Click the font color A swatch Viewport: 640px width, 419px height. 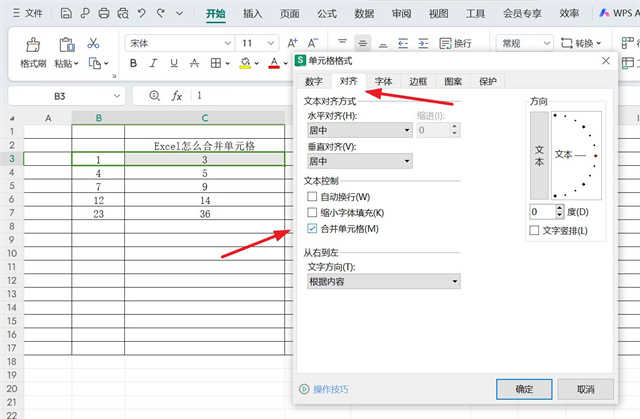[274, 63]
